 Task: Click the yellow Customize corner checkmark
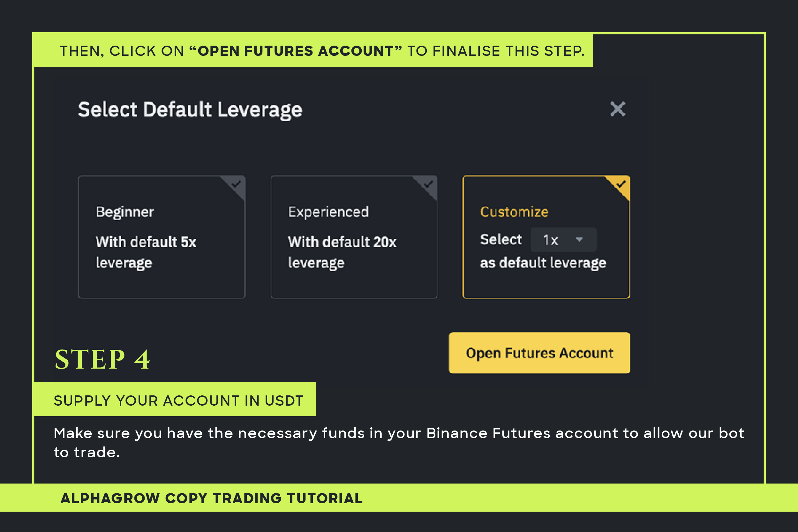621,184
